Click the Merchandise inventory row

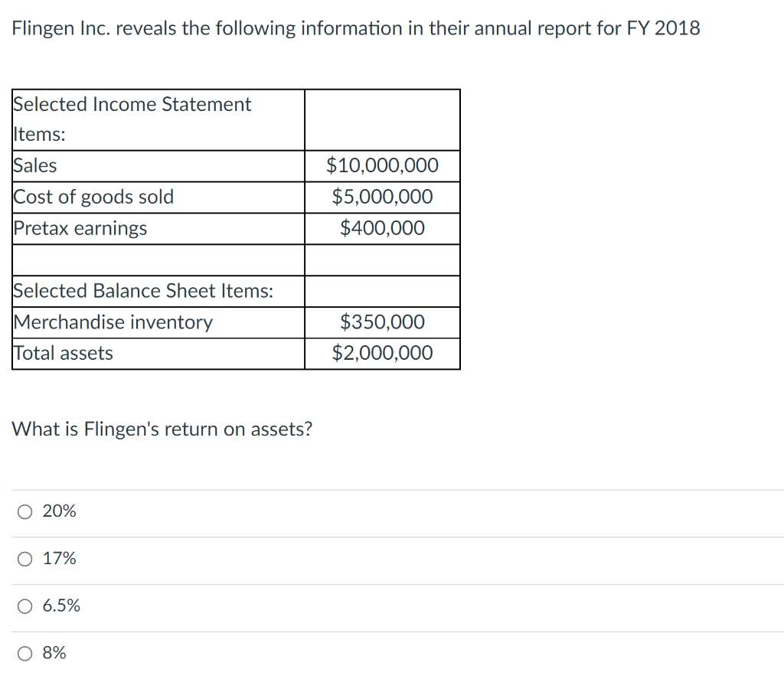pos(113,322)
